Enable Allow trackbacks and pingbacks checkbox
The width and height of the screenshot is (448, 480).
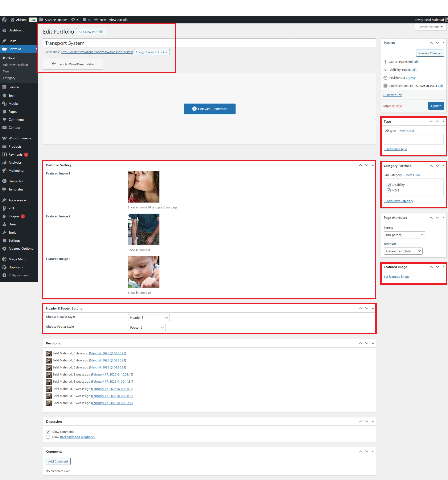[x=48, y=437]
